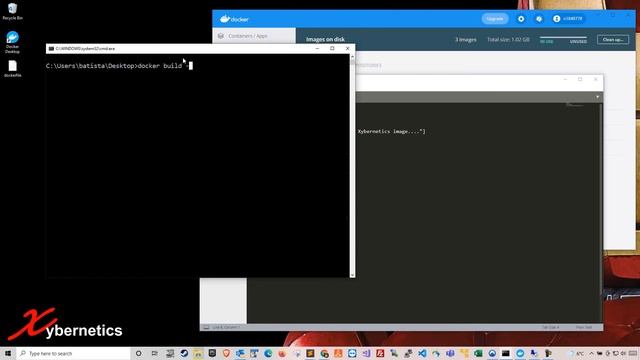The image size is (640, 360).
Task: Click the Clean up button in Docker
Action: [613, 40]
